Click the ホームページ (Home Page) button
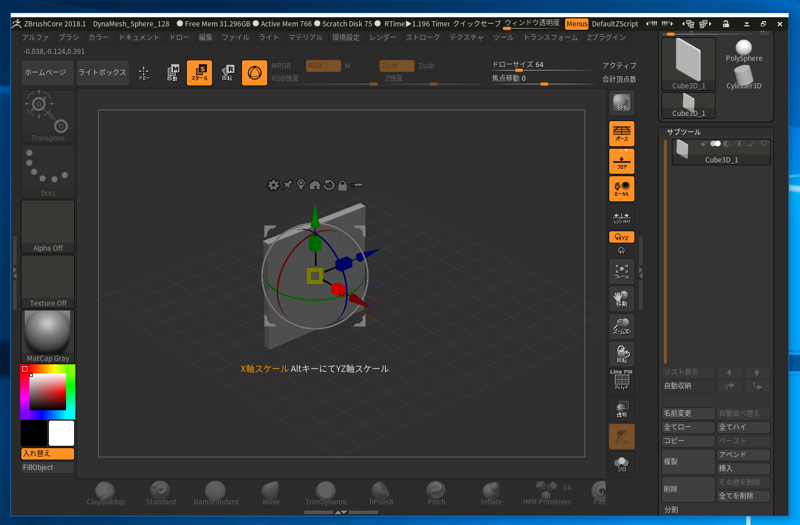 tap(45, 72)
